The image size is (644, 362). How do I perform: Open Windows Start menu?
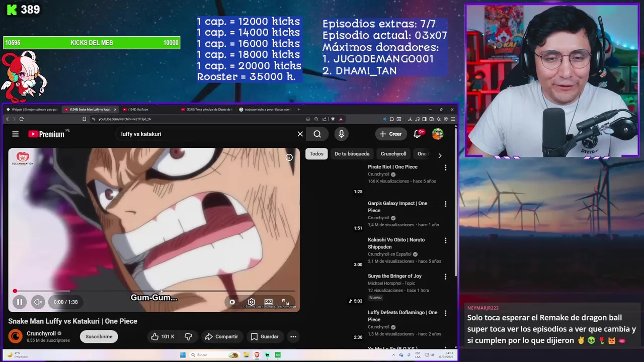(x=183, y=355)
